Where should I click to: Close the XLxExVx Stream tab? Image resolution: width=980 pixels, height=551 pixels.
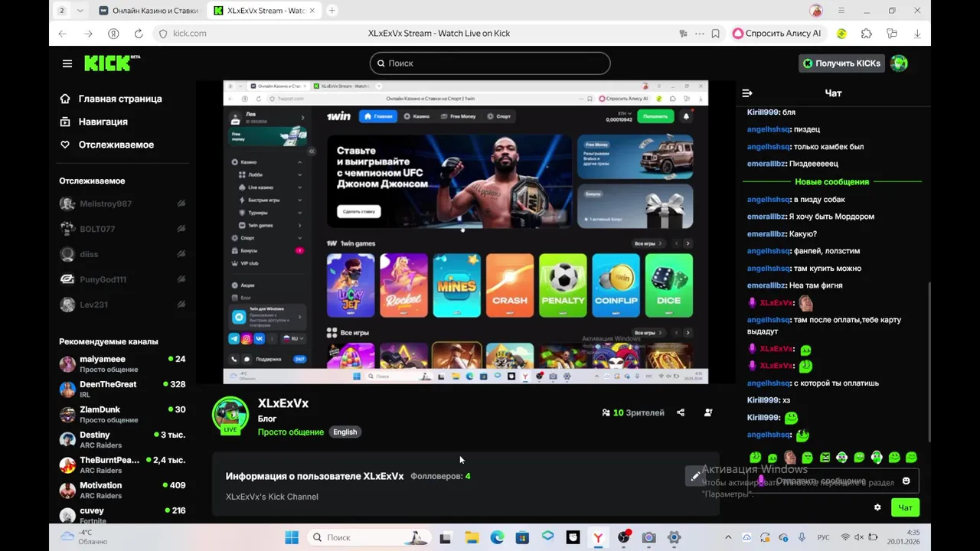click(312, 11)
